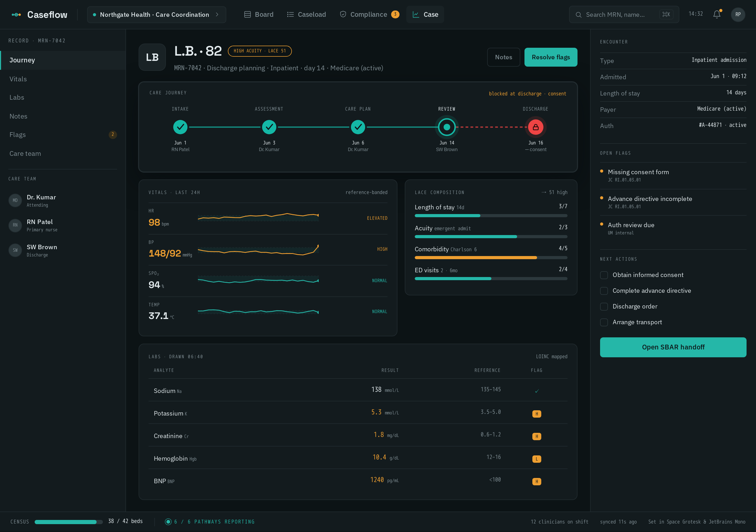Open Journey in the record sidebar
Screen dimensions: 756x532
[63, 60]
